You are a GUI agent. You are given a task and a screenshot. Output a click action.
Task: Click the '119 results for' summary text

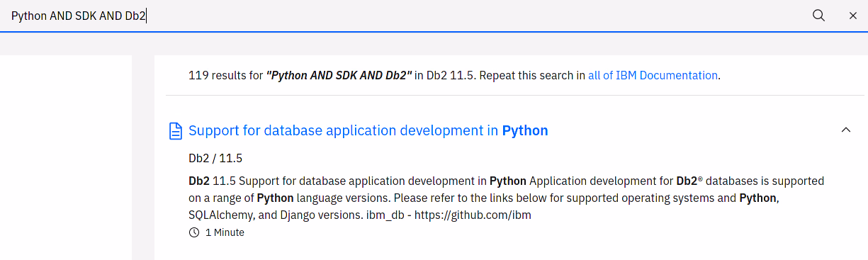(x=226, y=75)
